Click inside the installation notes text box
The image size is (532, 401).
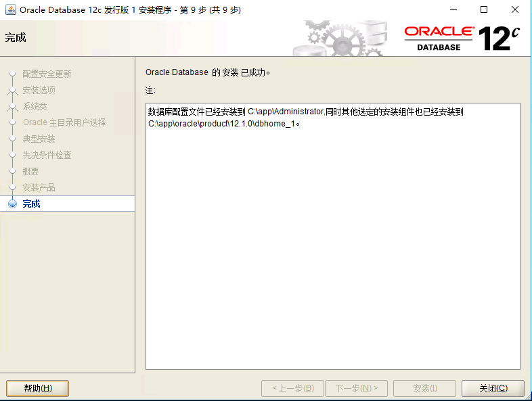(x=333, y=236)
